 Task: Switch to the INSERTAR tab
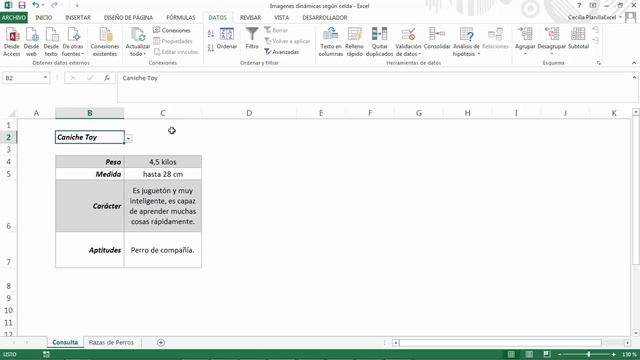(78, 18)
